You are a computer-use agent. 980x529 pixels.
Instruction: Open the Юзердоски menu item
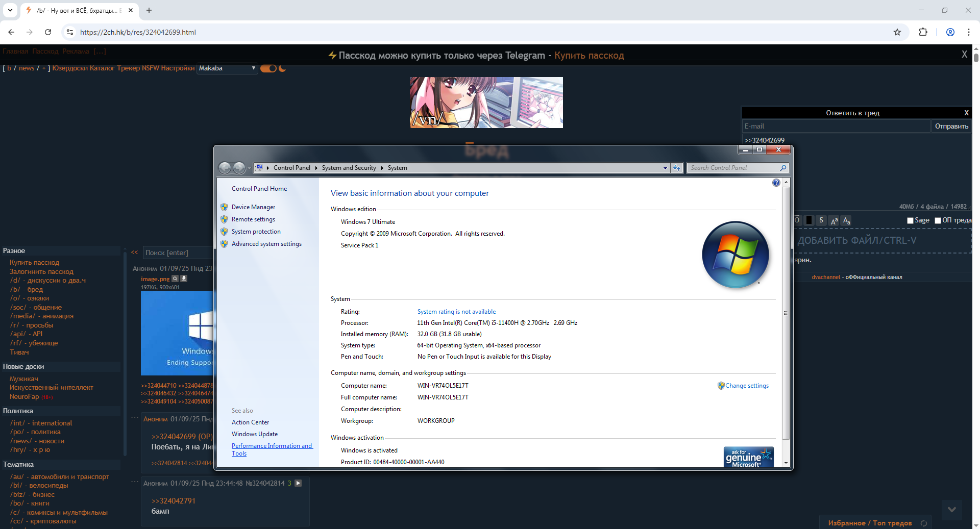coord(70,68)
